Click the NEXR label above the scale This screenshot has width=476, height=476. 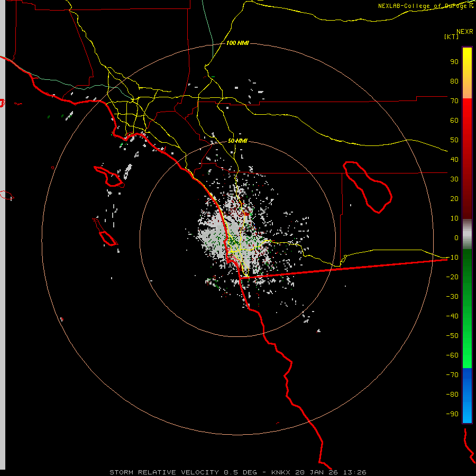[x=465, y=32]
